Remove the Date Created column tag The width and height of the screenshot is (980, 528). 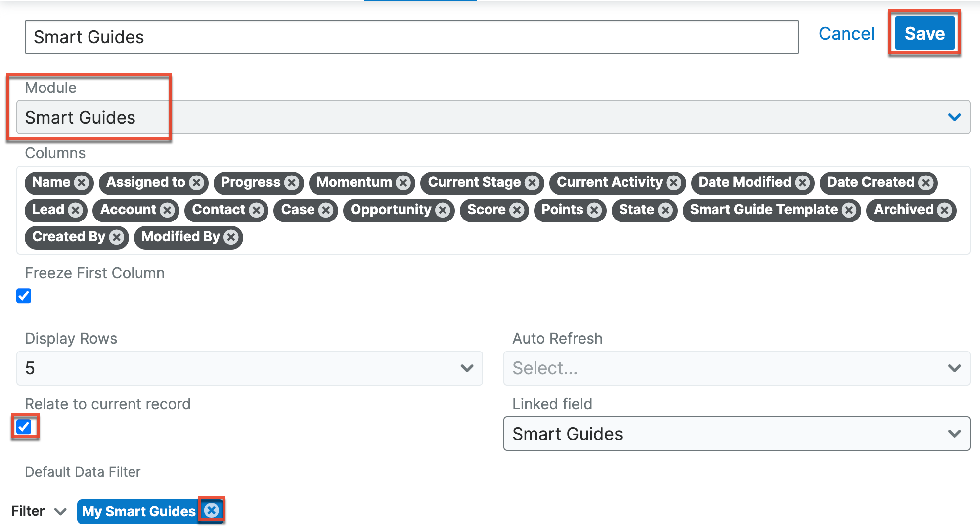[926, 183]
